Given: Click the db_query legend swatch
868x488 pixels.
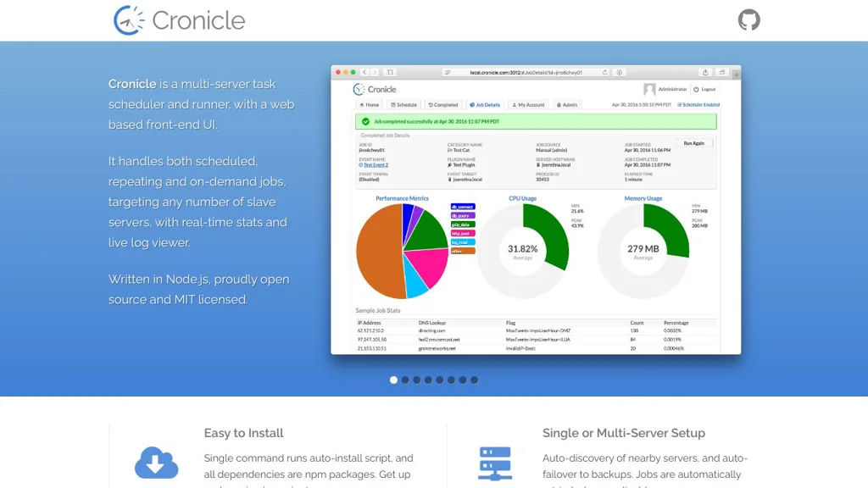Looking at the screenshot, I should coord(463,216).
